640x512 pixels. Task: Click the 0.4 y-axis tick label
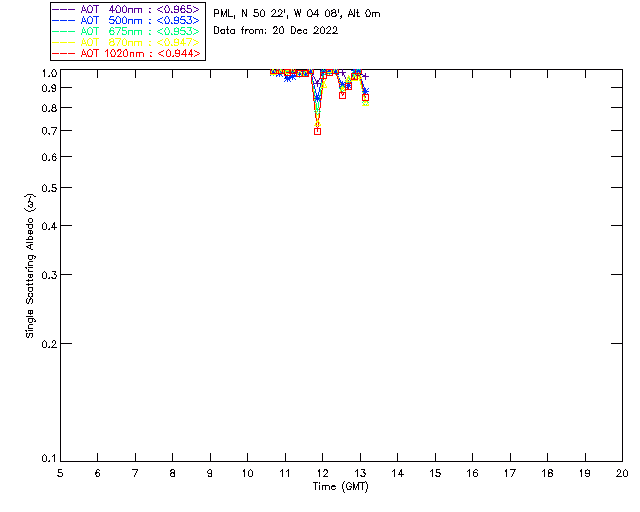(x=49, y=226)
